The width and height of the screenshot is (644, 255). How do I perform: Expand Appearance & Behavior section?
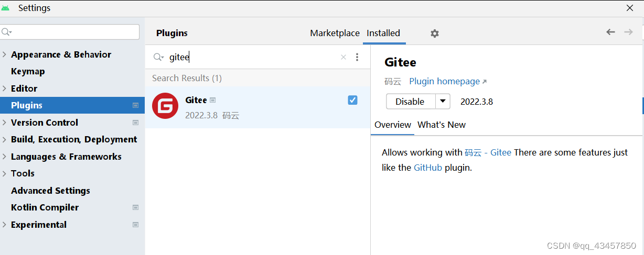[5, 54]
